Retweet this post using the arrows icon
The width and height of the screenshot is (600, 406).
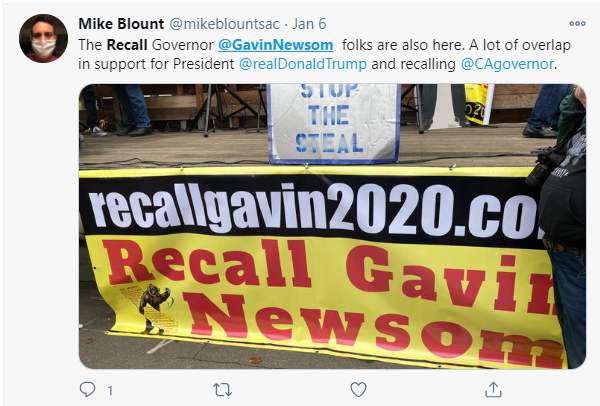[x=222, y=390]
